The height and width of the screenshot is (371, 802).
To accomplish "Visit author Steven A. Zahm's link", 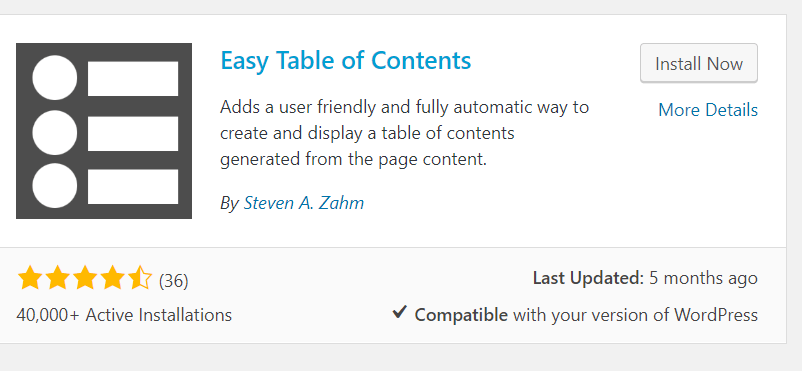I will click(303, 203).
